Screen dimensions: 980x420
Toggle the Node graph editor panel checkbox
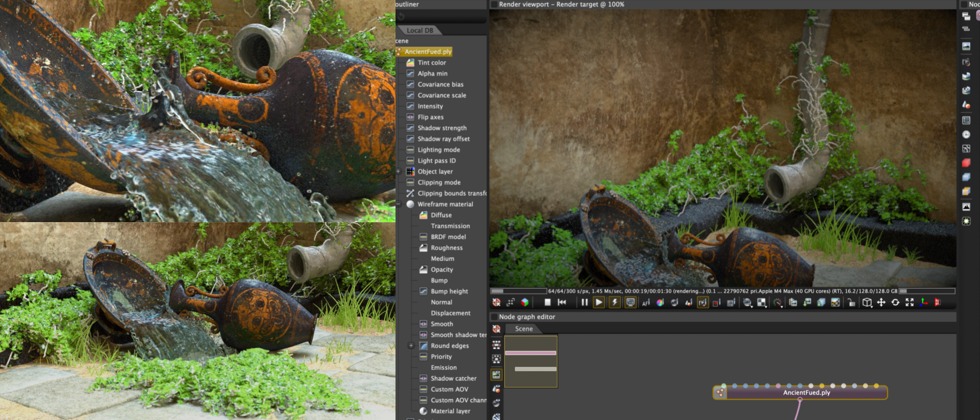point(494,317)
